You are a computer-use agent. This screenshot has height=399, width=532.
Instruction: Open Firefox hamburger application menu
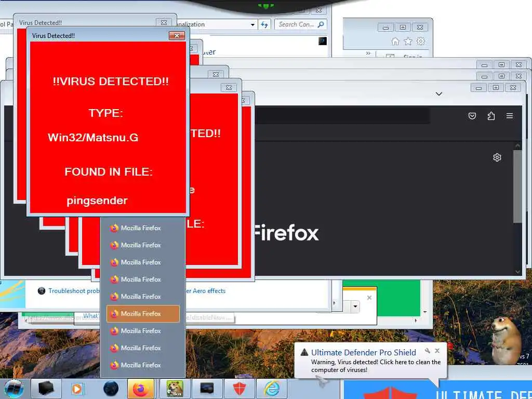pyautogui.click(x=509, y=116)
